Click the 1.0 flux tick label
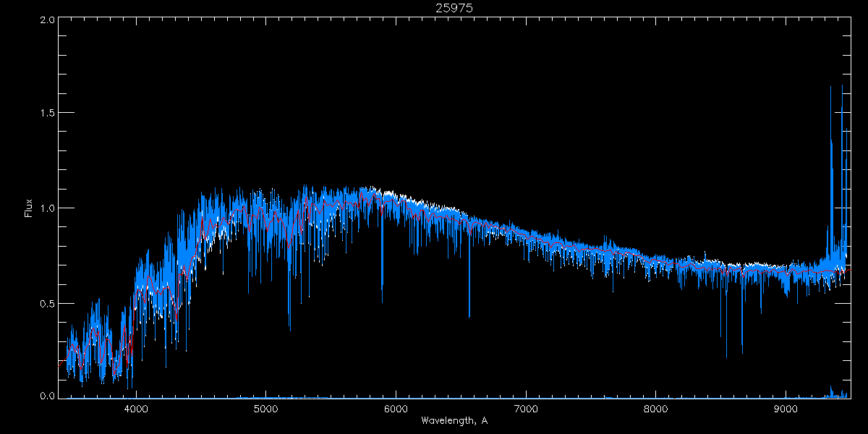The width and height of the screenshot is (868, 434). pyautogui.click(x=47, y=208)
